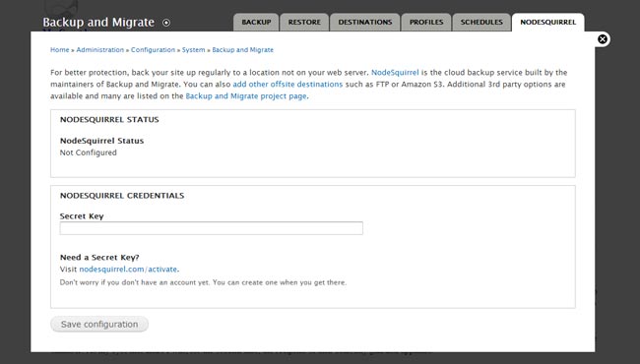Image resolution: width=640 pixels, height=364 pixels.
Task: Open the Schedules tab
Action: tap(481, 22)
